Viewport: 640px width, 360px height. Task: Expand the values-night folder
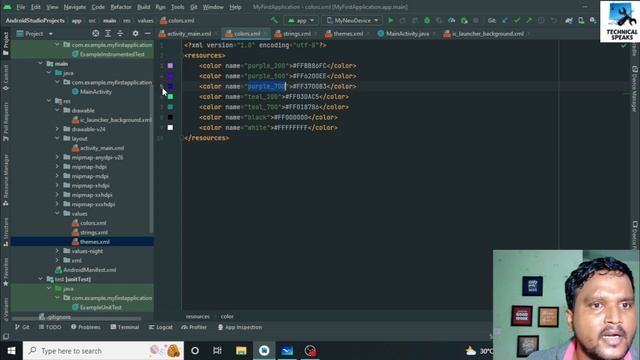pos(57,251)
